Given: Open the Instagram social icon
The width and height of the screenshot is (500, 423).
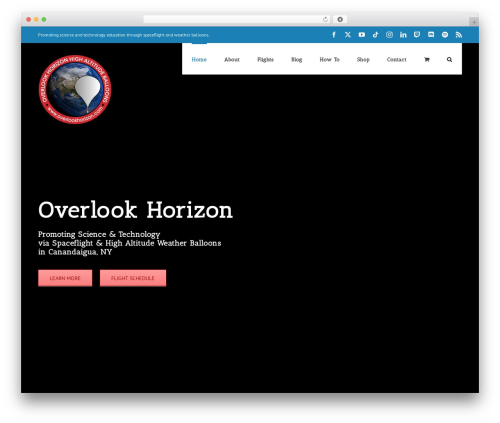Looking at the screenshot, I should (x=389, y=35).
